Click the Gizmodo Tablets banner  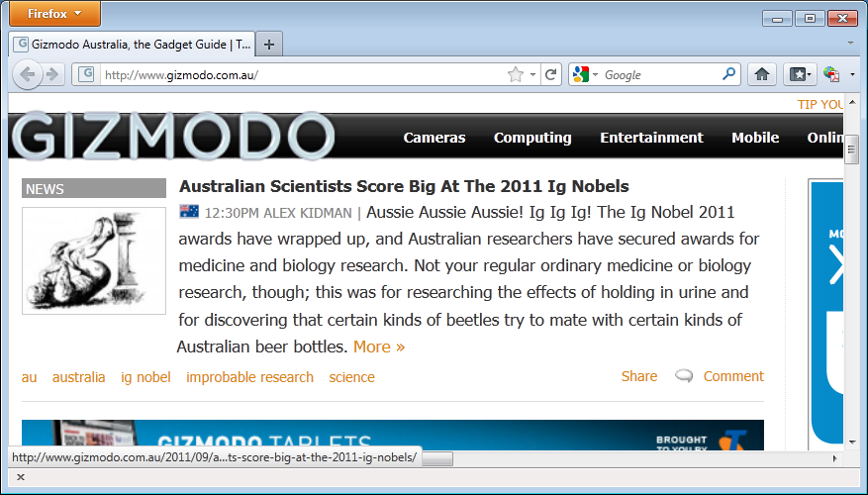[393, 435]
